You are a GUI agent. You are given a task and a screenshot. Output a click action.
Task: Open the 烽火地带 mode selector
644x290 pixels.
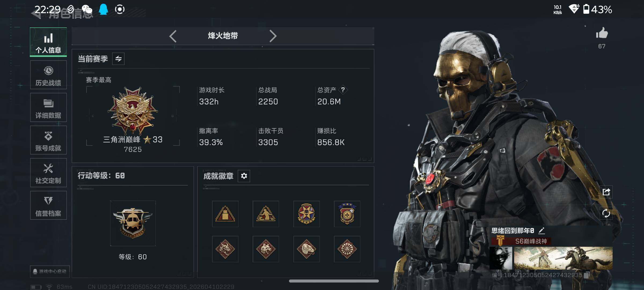[223, 36]
